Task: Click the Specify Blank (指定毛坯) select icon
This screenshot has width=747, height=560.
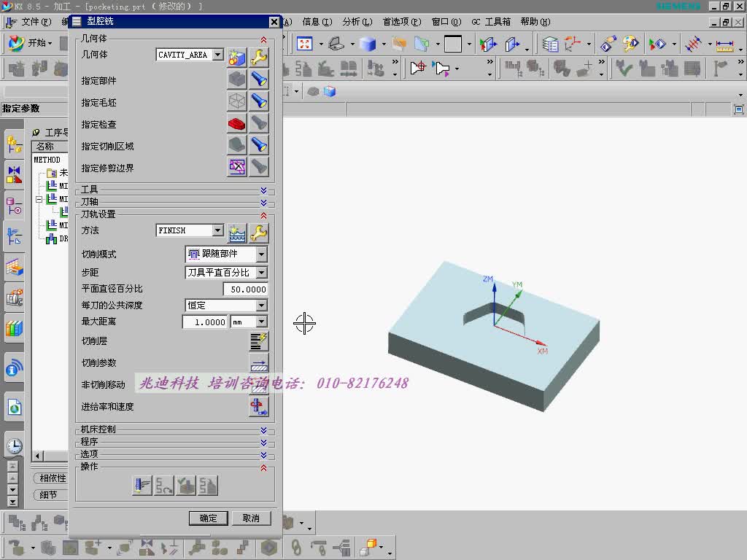Action: click(x=237, y=101)
